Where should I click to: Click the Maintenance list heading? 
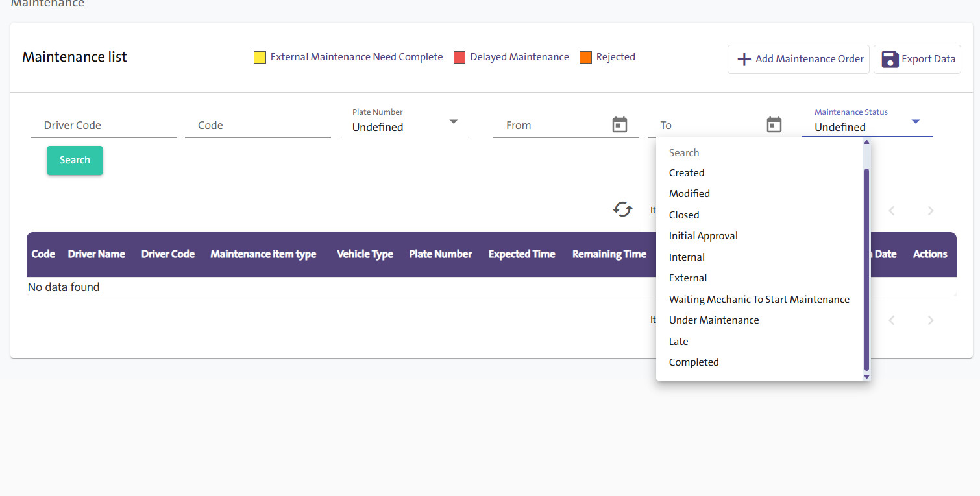pos(75,57)
